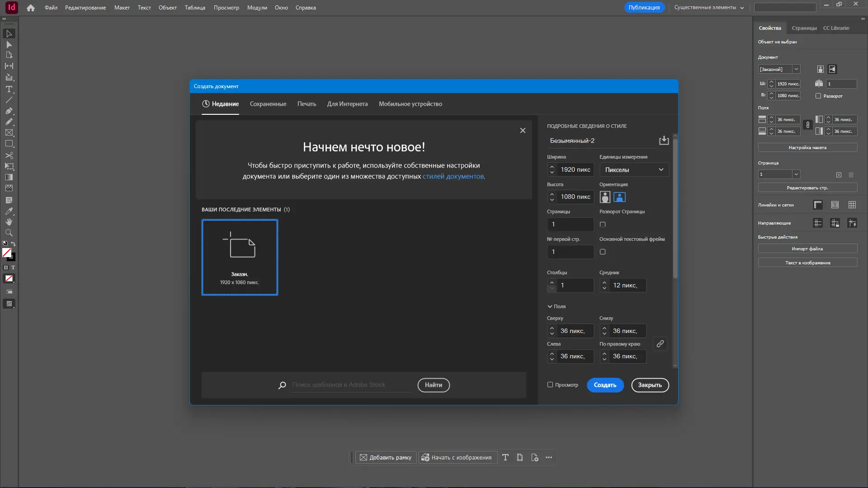Click save document preset icon
The image size is (868, 488).
click(x=664, y=141)
